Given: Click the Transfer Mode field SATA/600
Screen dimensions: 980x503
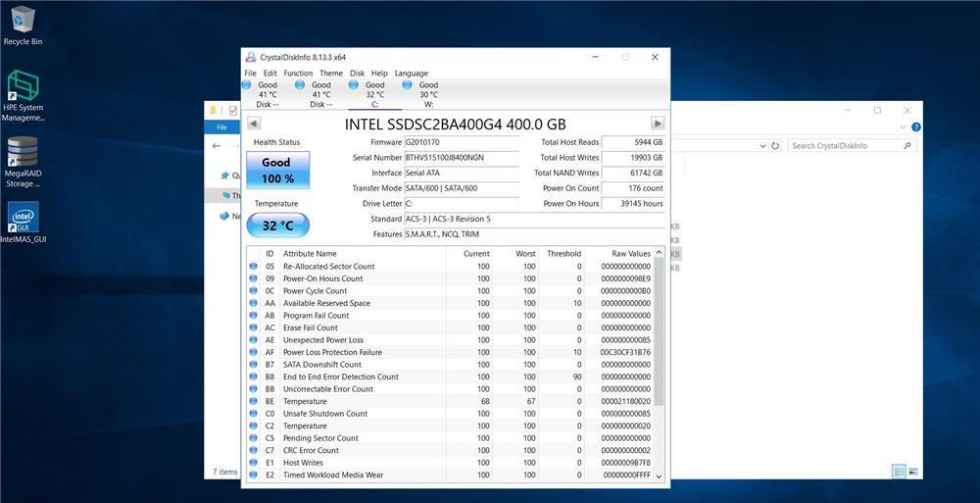Looking at the screenshot, I should click(x=462, y=188).
